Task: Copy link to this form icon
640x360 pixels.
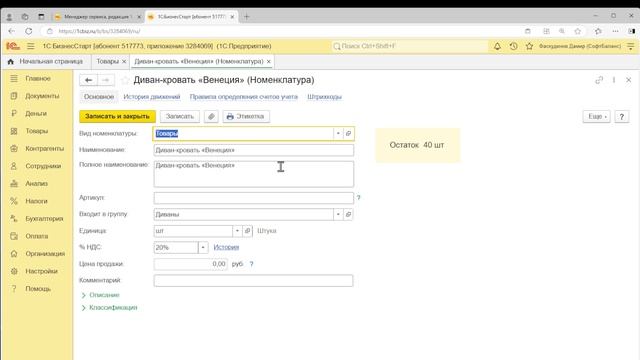Action: [x=599, y=80]
